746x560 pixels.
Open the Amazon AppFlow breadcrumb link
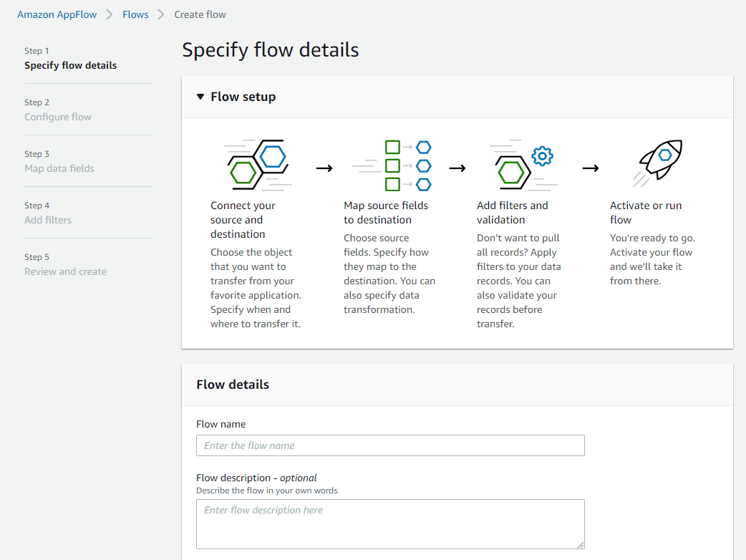(x=57, y=14)
